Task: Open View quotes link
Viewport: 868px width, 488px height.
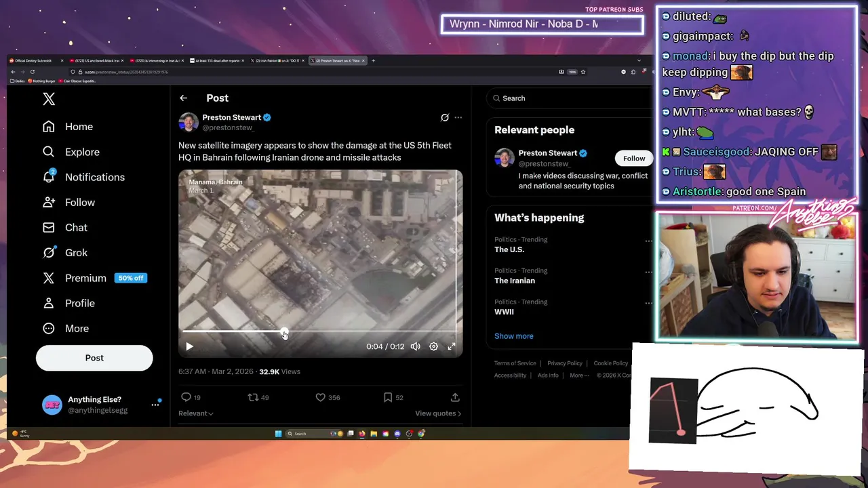Action: pyautogui.click(x=438, y=413)
